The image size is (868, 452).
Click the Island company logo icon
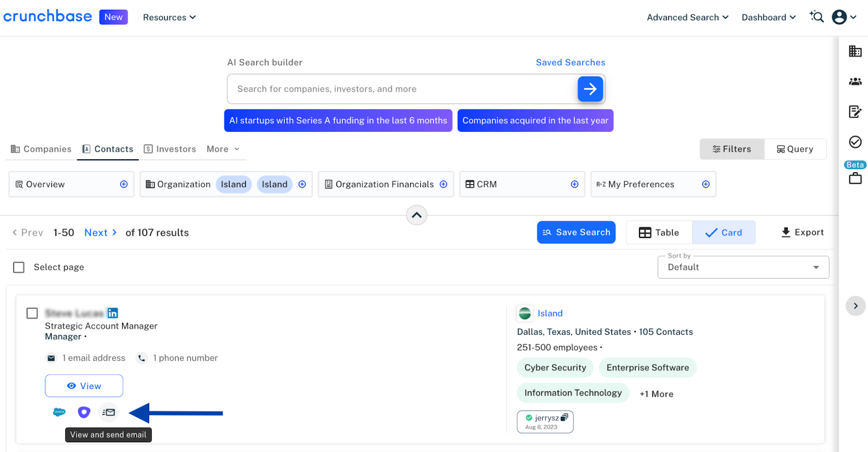coord(525,313)
